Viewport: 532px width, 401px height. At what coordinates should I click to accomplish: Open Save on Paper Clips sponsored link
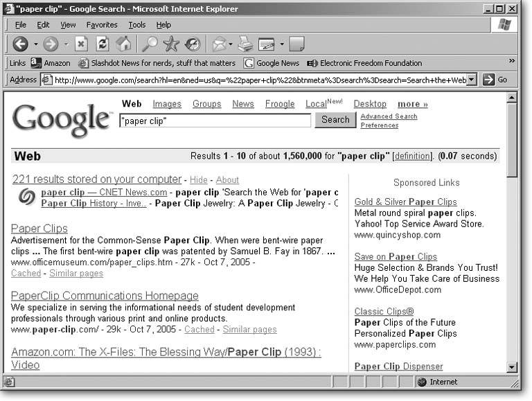tap(396, 256)
